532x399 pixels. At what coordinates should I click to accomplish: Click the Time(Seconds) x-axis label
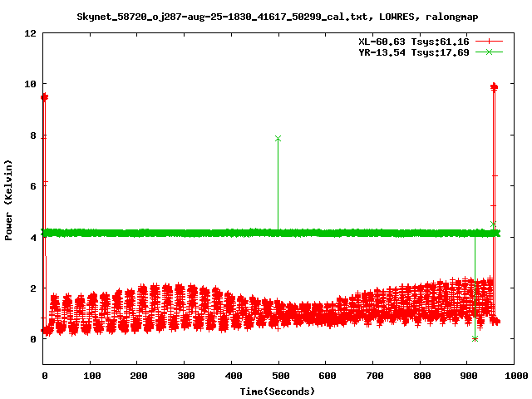click(278, 392)
